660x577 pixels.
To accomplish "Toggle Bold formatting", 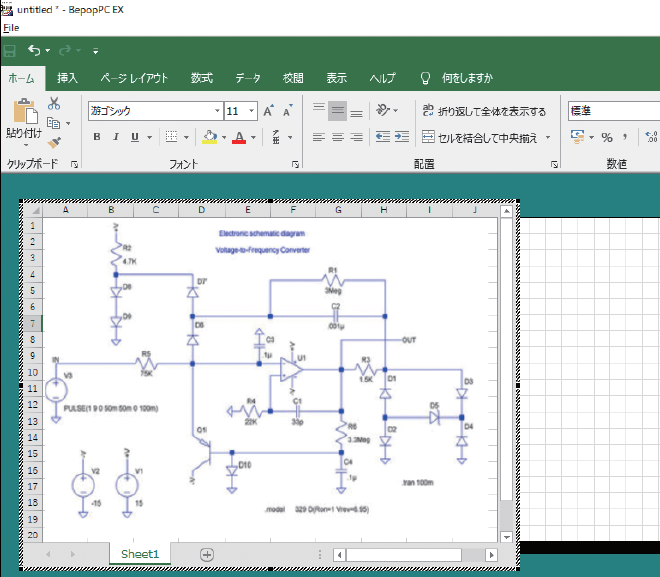I will click(98, 137).
